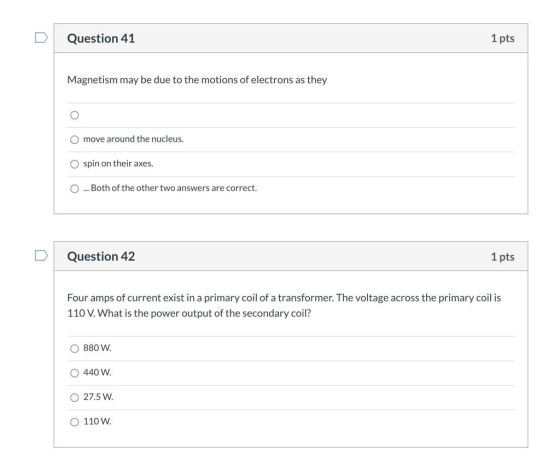The width and height of the screenshot is (560, 460).
Task: Click the transformer question prompt text
Action: (284, 305)
